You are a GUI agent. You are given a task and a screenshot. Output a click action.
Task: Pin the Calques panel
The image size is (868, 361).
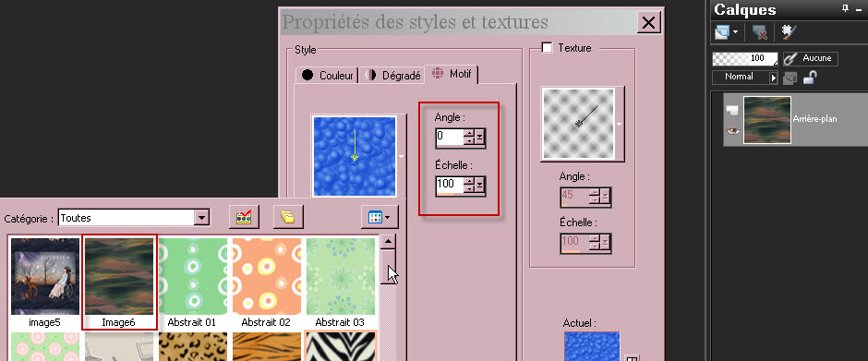click(x=845, y=8)
